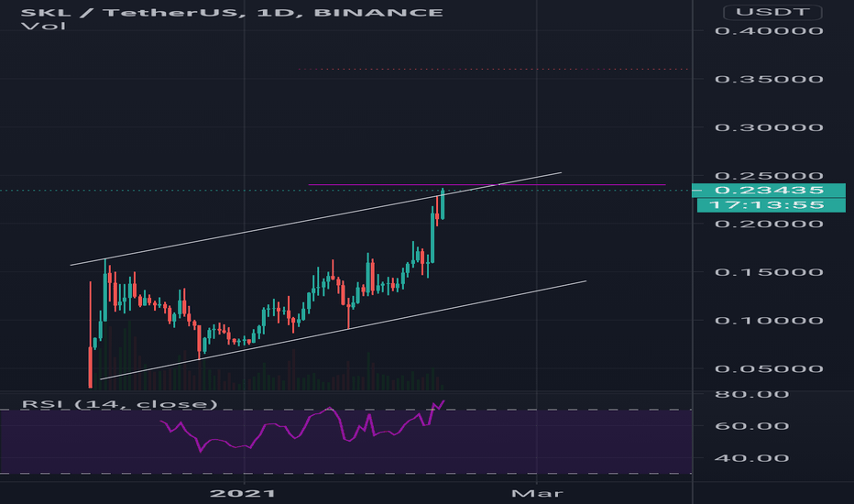Click the 0.20000 price axis label
This screenshot has width=854, height=504.
pyautogui.click(x=769, y=224)
